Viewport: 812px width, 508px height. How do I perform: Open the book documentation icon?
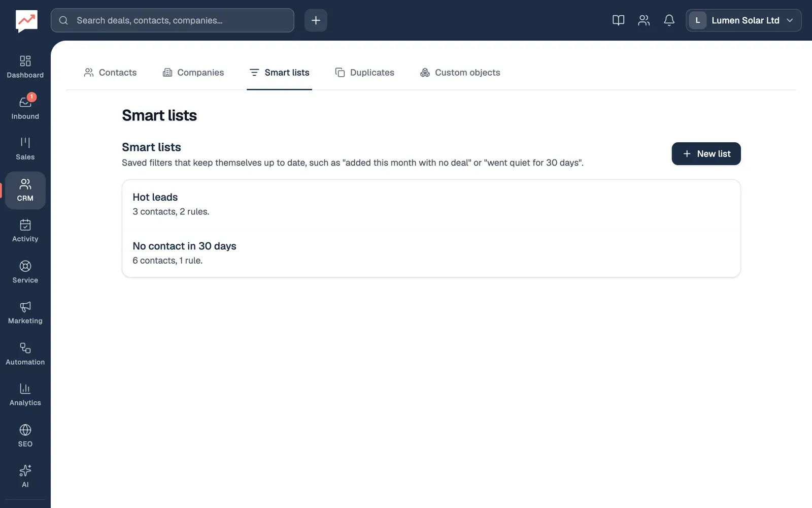(x=618, y=20)
